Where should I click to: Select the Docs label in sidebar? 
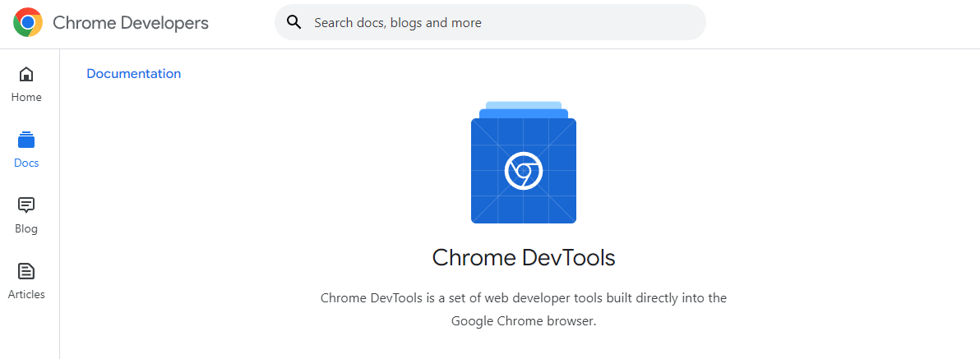(26, 163)
